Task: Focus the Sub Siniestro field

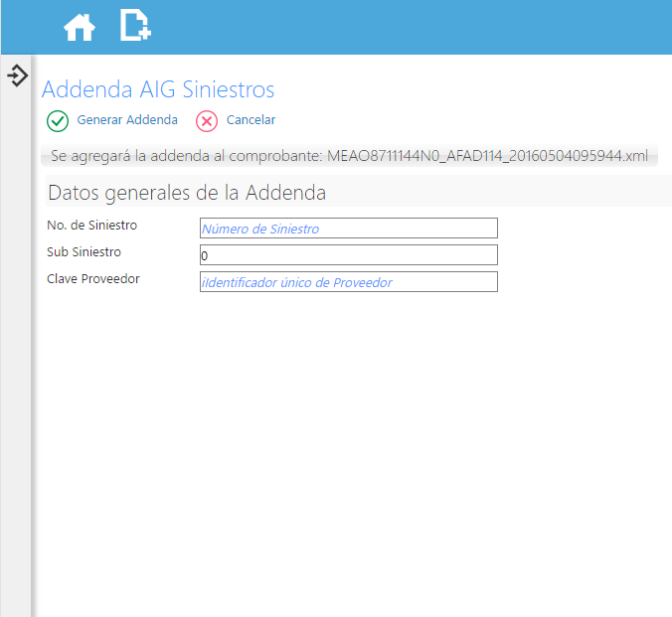Action: point(349,255)
